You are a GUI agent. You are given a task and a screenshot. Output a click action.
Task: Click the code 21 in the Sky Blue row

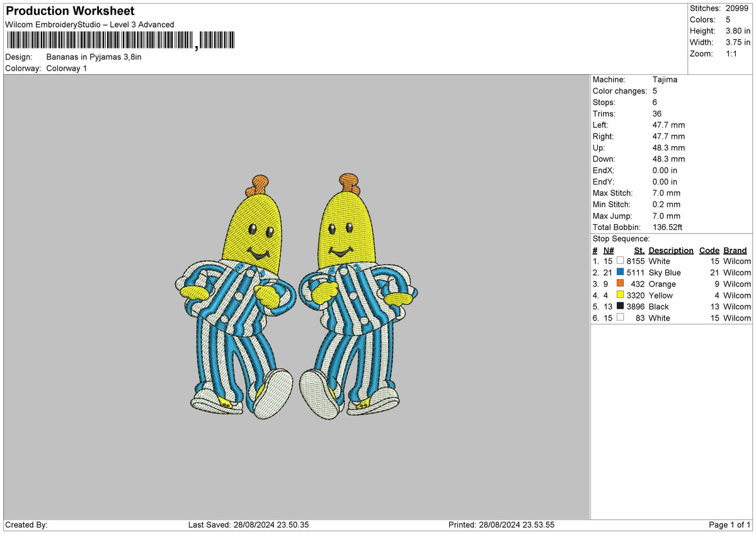(x=714, y=273)
